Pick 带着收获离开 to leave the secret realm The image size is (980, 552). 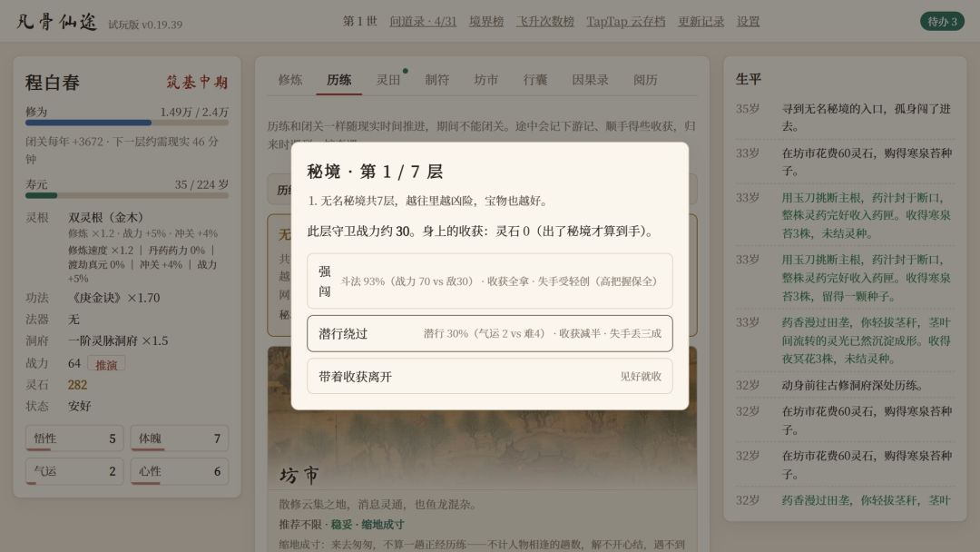(x=489, y=377)
